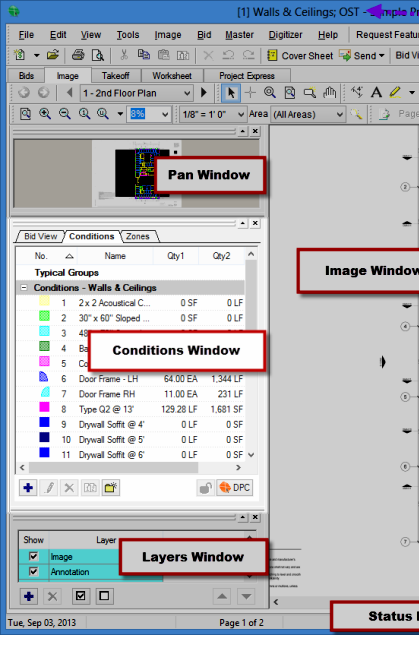Viewport: 419px width, 647px height.
Task: Add new condition with plus icon
Action: click(x=28, y=488)
